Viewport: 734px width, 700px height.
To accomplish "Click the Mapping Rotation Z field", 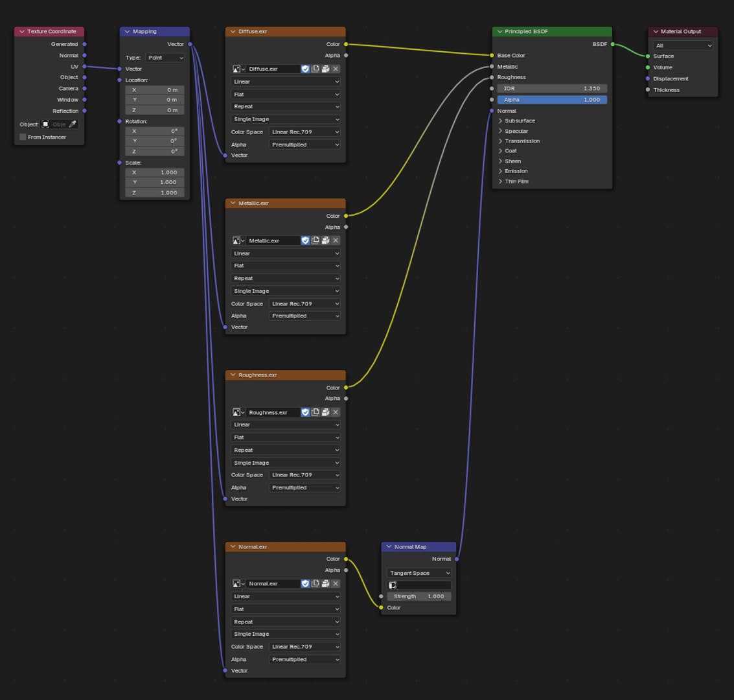I will tap(154, 152).
